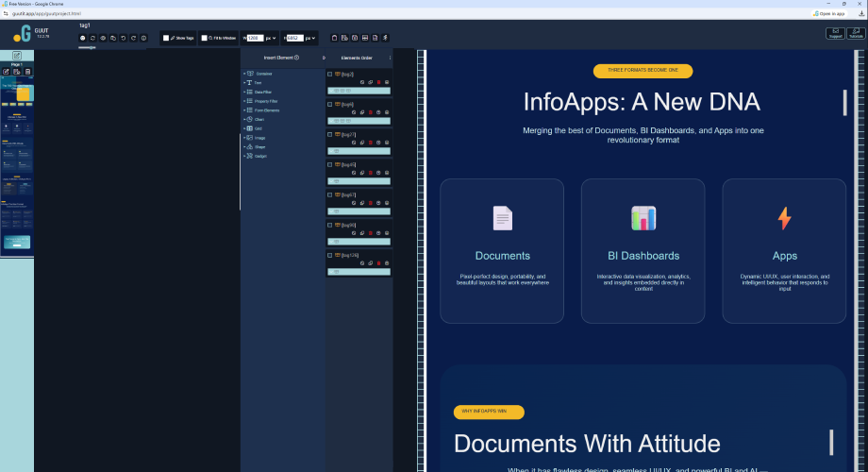The width and height of the screenshot is (868, 472).
Task: Click the Tutorials icon at top right
Action: tap(855, 33)
